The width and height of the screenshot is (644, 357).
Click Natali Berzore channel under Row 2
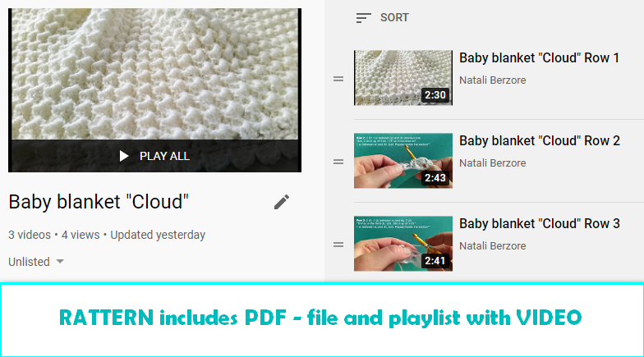point(493,162)
